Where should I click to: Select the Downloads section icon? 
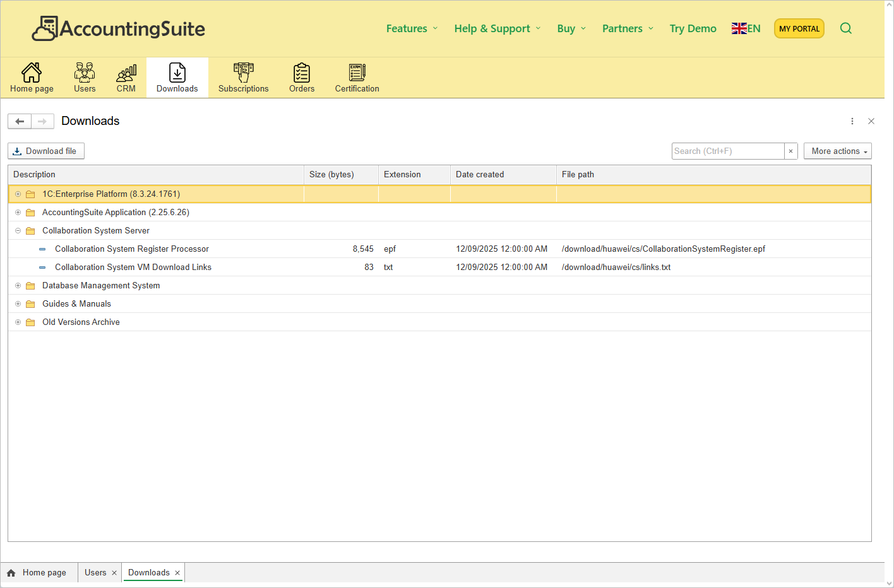coord(177,73)
